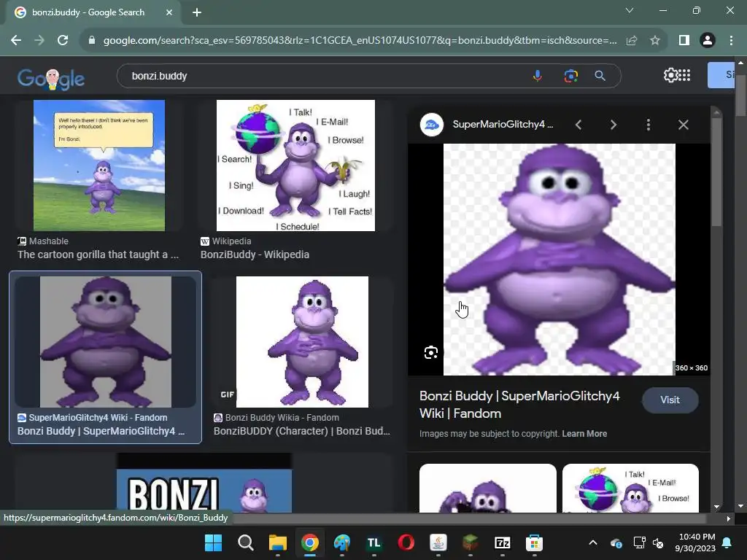Open the preview panel more-options menu
Viewport: 747px width, 560px height.
(x=648, y=125)
